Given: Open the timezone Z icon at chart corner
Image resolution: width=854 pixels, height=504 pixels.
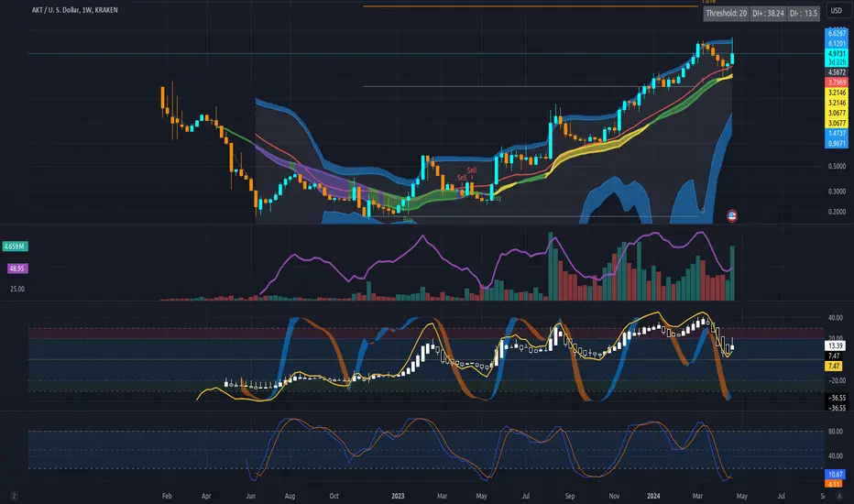Looking at the screenshot, I should [14, 496].
